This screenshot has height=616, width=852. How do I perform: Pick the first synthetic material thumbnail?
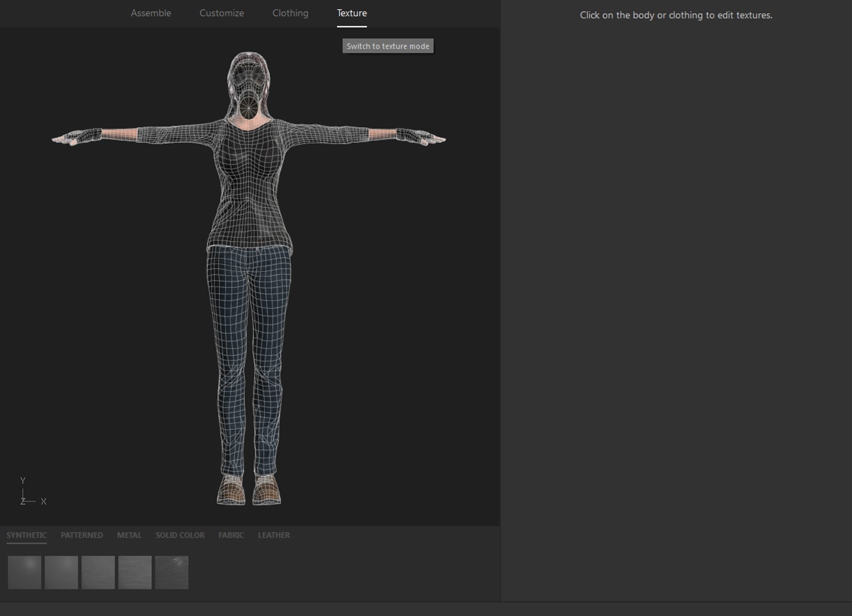pos(25,572)
